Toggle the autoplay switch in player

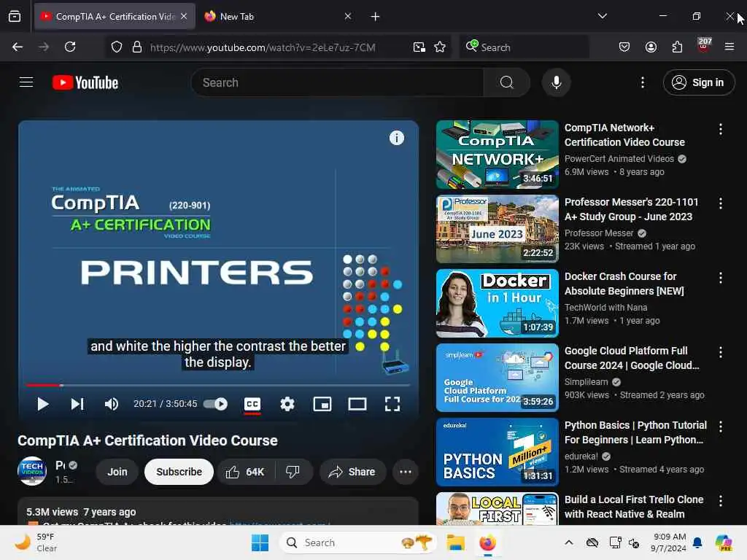point(215,404)
